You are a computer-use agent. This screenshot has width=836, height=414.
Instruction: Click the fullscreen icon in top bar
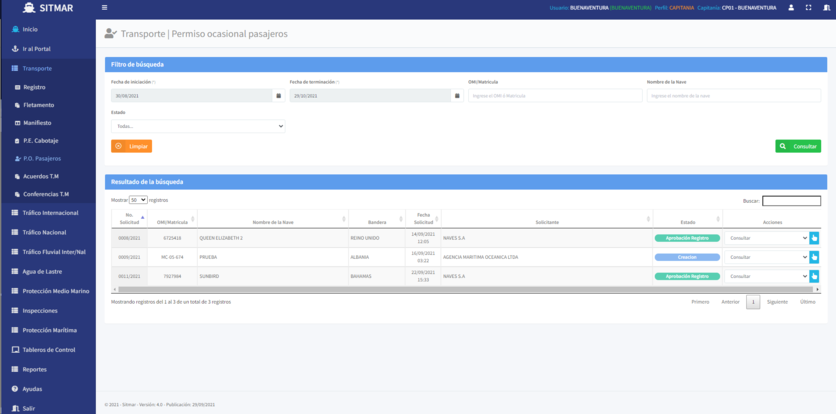[807, 7]
